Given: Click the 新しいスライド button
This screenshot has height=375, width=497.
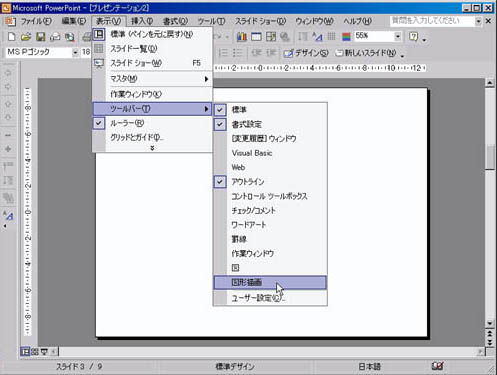Looking at the screenshot, I should (x=366, y=53).
